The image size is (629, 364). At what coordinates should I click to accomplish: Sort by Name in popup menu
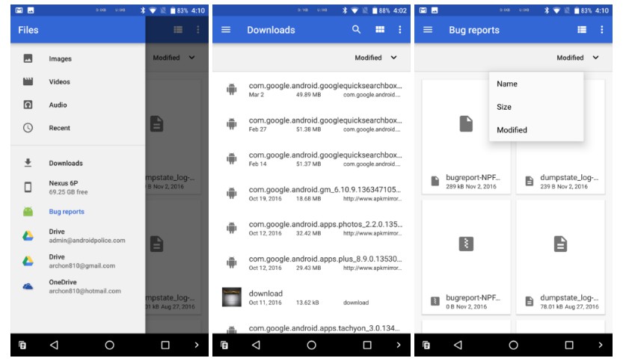click(x=536, y=84)
